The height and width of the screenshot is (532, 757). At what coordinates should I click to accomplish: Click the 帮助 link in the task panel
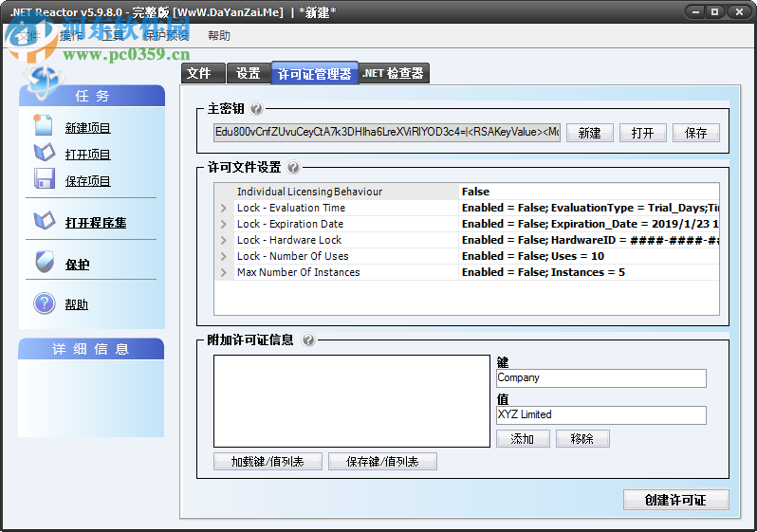tap(77, 304)
